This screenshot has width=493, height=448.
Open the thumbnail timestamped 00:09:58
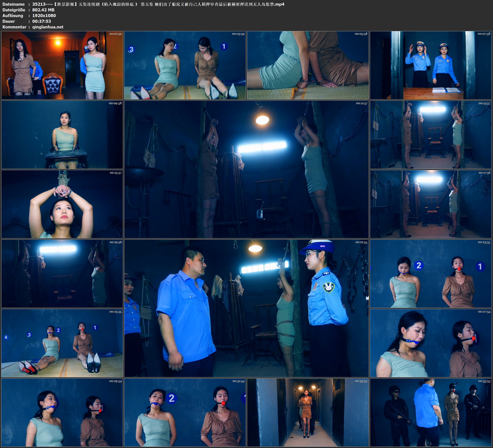coord(62,135)
